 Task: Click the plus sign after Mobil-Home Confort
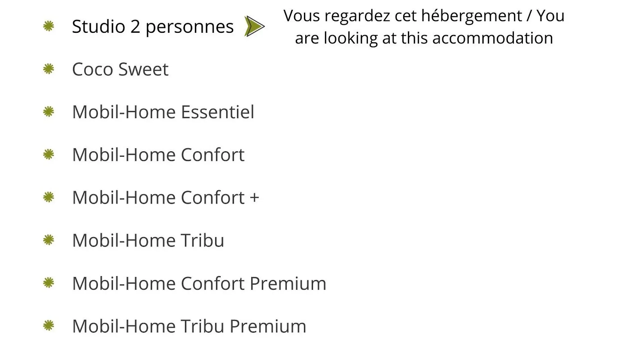pos(255,197)
